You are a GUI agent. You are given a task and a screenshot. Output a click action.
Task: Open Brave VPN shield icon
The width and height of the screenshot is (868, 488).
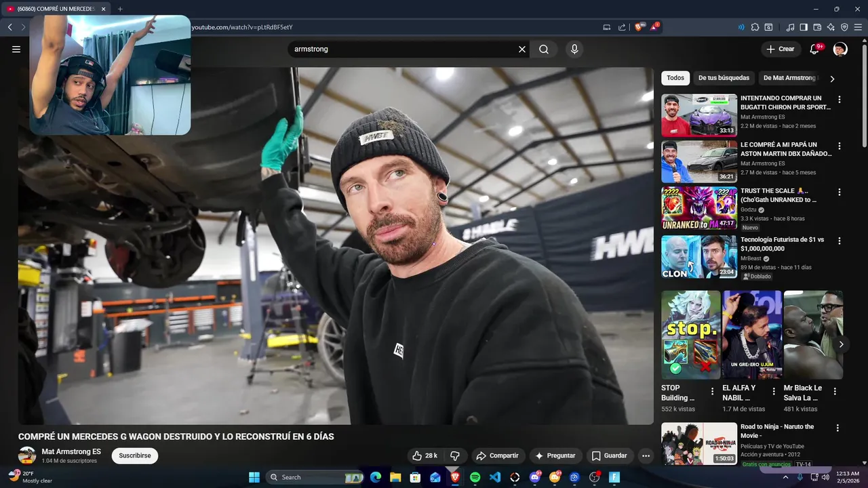[x=844, y=27]
